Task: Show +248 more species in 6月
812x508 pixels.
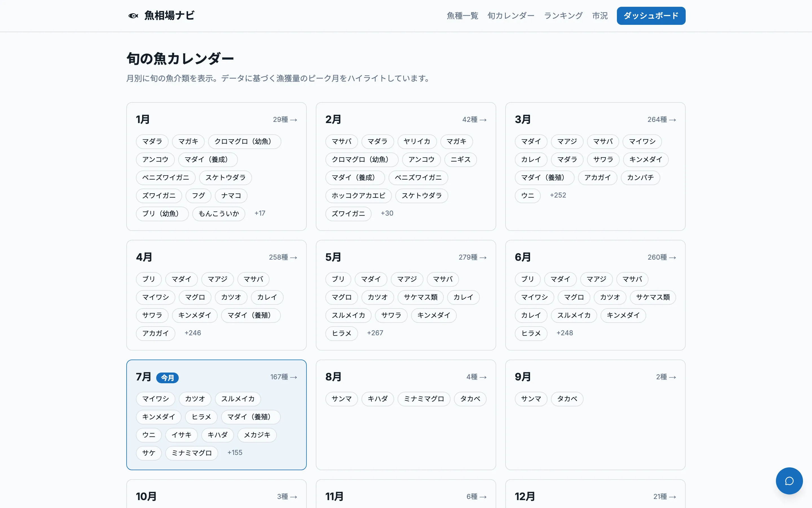Action: pos(564,333)
